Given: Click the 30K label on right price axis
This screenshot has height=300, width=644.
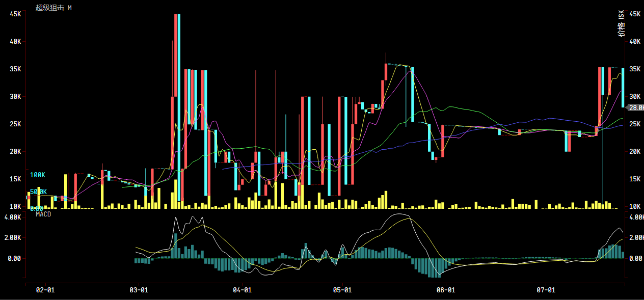Looking at the screenshot, I should pos(635,97).
